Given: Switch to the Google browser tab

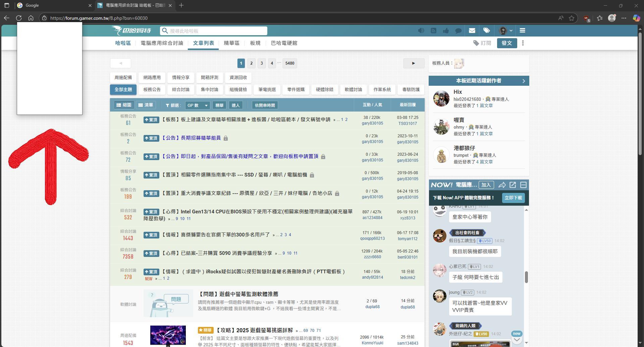Looking at the screenshot, I should [54, 5].
